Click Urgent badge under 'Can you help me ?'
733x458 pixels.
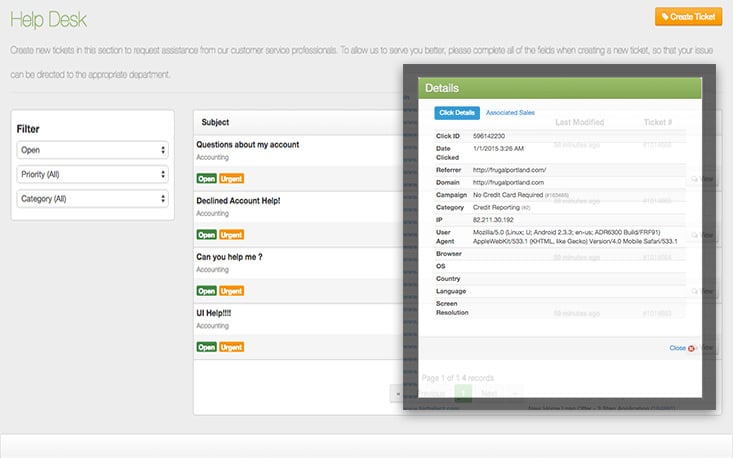coord(231,291)
